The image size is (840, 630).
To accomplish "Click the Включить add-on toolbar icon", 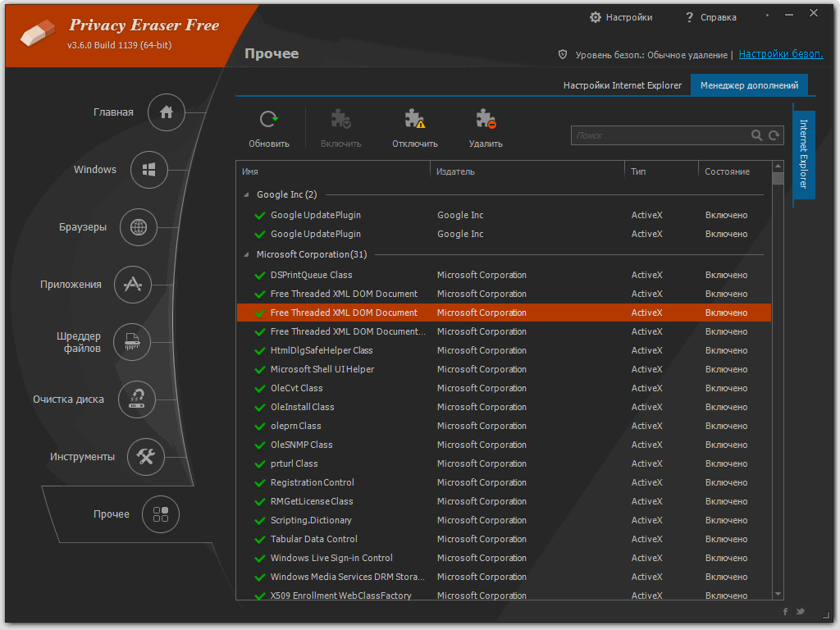I will (340, 119).
